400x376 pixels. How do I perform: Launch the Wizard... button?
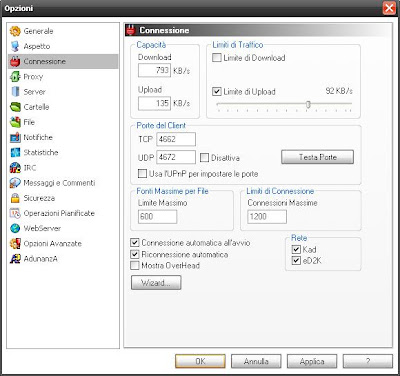[156, 283]
